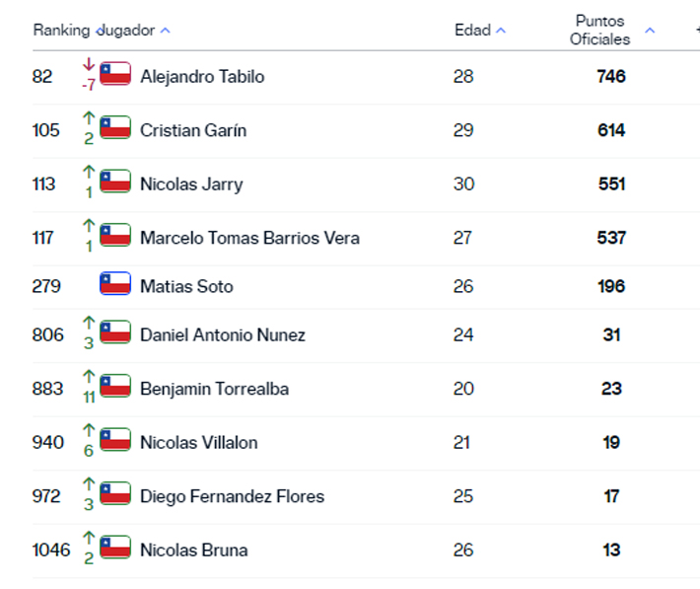Click the Ranking column header
700x589 pixels.
[60, 31]
